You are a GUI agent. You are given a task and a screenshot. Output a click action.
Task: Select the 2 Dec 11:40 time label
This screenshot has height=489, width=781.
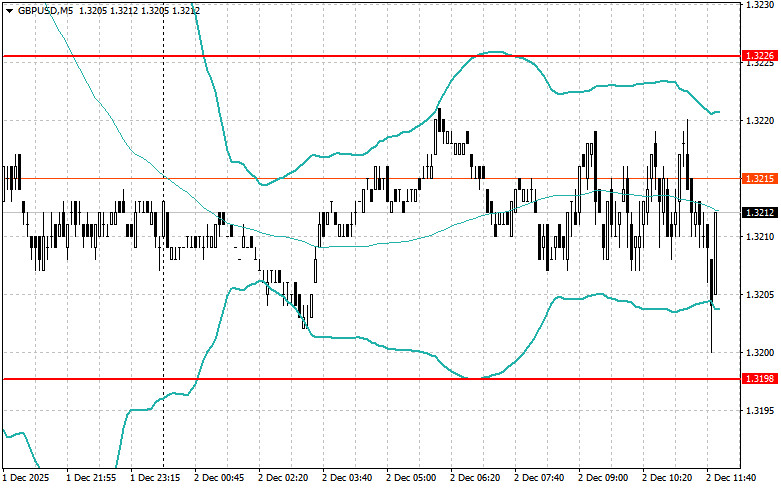click(731, 478)
